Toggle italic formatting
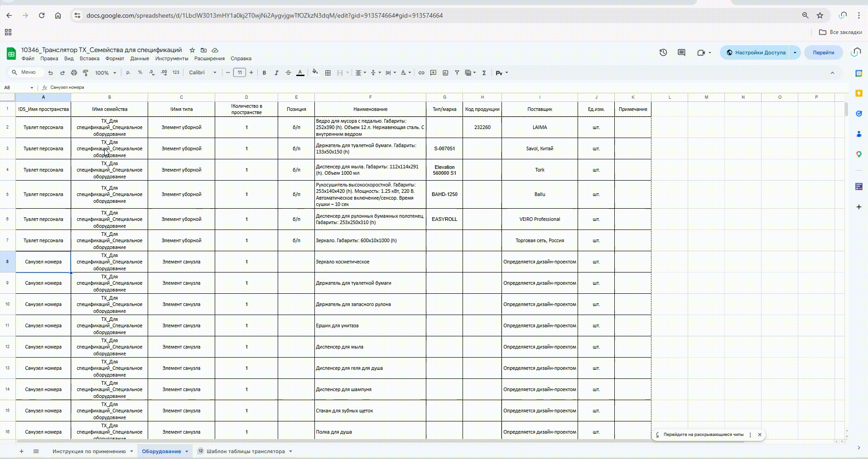This screenshot has height=459, width=868. coord(276,72)
